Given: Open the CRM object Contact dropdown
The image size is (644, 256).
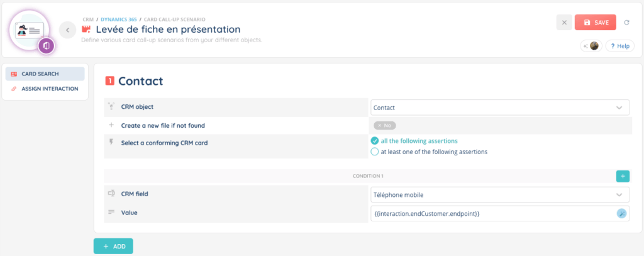Looking at the screenshot, I should pyautogui.click(x=500, y=108).
